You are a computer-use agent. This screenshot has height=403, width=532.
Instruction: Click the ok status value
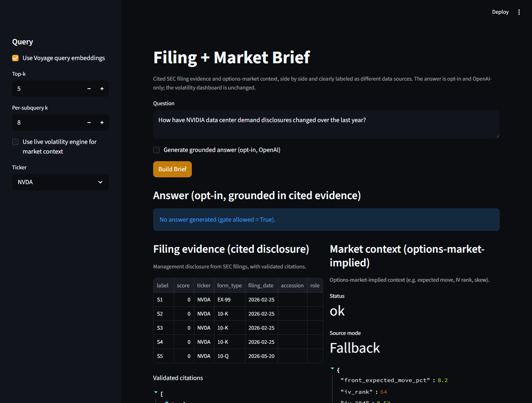coord(337,311)
